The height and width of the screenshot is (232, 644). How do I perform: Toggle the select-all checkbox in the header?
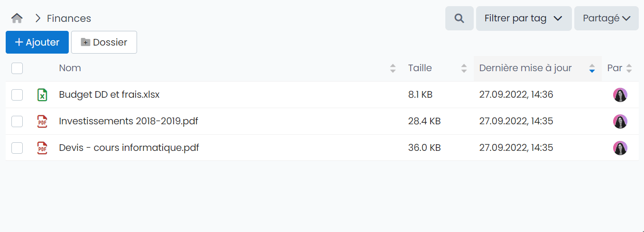click(17, 68)
